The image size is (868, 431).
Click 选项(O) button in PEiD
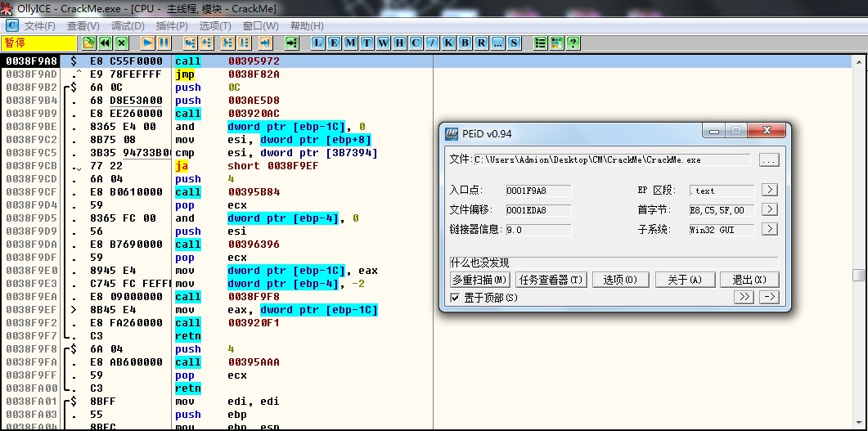621,280
